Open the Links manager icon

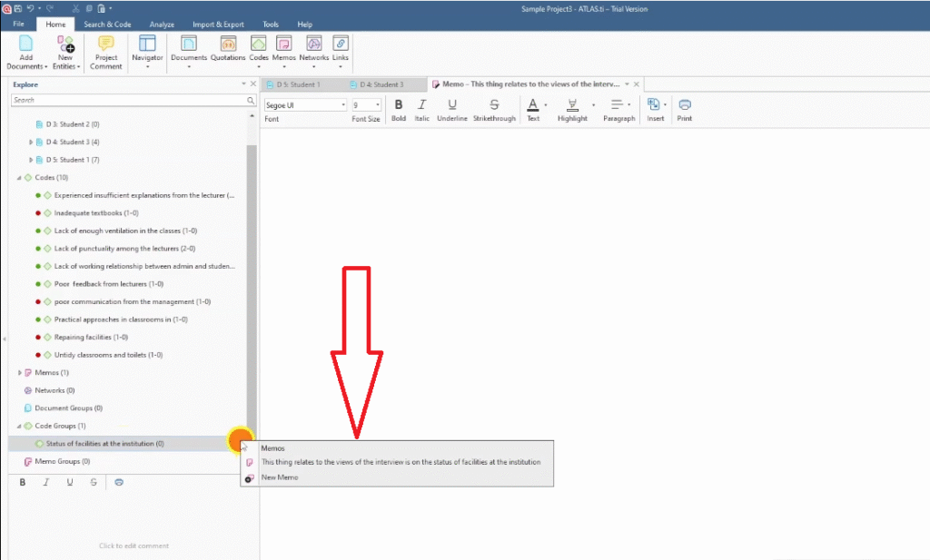pos(341,45)
